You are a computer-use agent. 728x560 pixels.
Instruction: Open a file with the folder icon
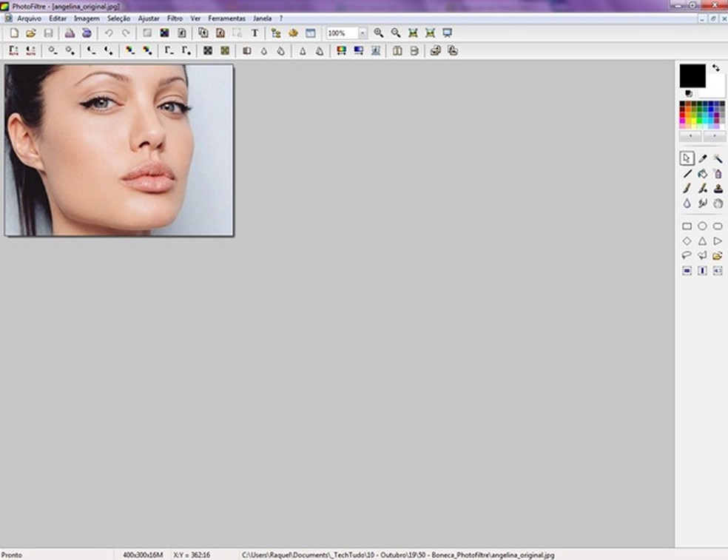[31, 33]
